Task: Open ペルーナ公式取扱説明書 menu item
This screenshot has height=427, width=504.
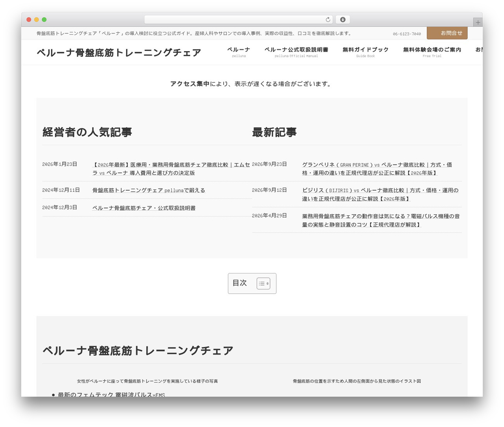Action: pyautogui.click(x=296, y=52)
